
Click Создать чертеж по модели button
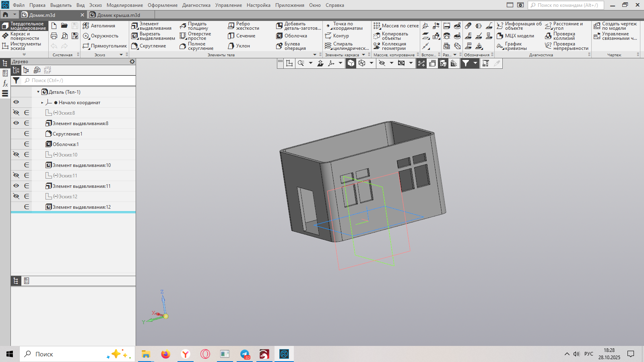[615, 26]
